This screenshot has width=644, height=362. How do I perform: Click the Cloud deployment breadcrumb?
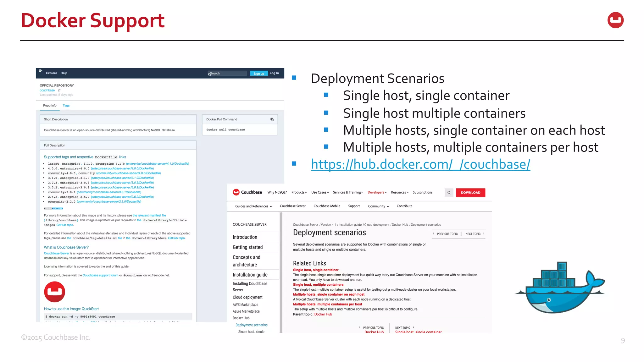(x=376, y=225)
